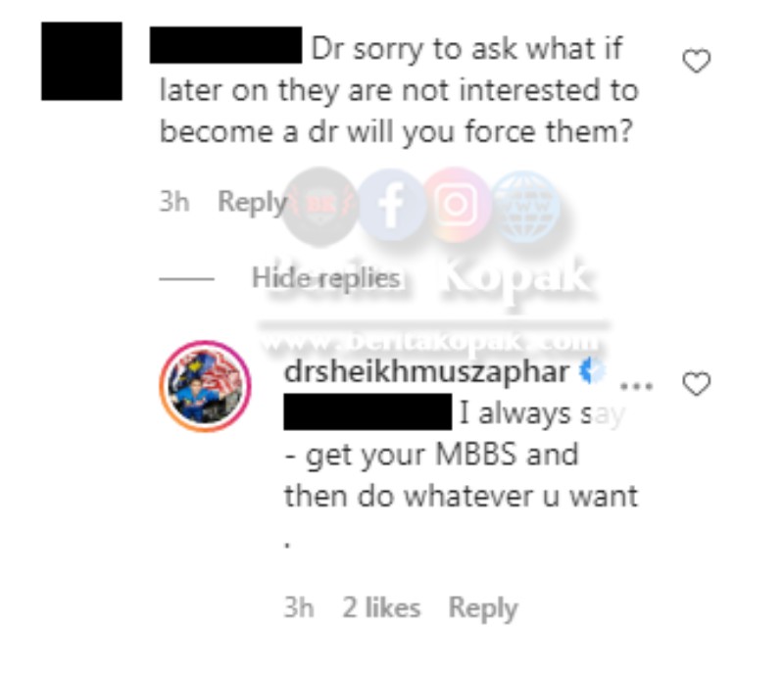Open the blacked-out commenter avatar
Viewport: 784px width, 676px height.
tap(81, 61)
